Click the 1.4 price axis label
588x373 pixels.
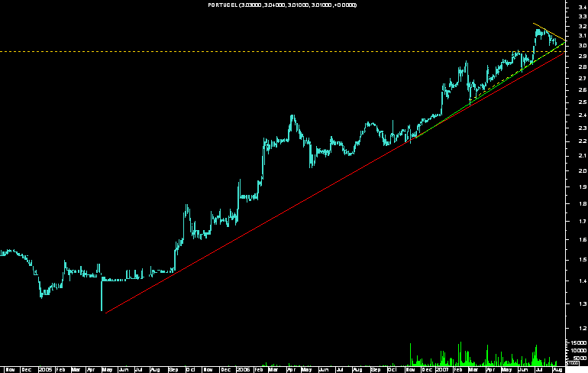coord(583,281)
